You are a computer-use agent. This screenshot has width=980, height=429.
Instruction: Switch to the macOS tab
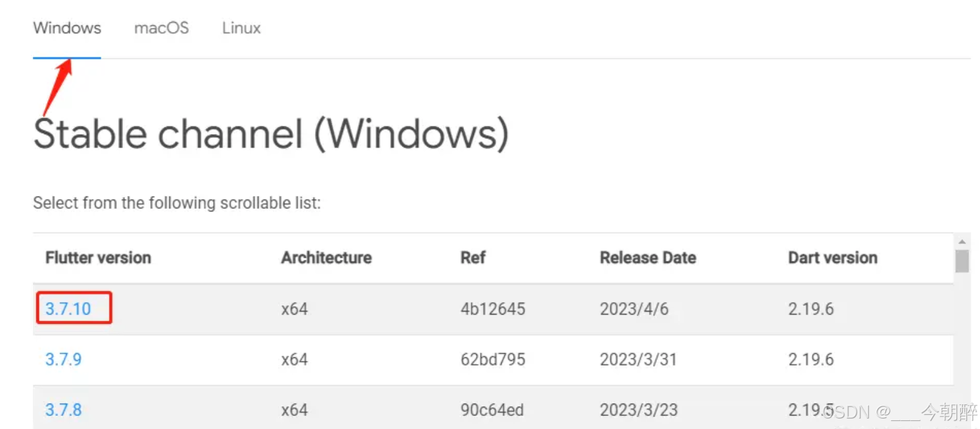[x=161, y=28]
